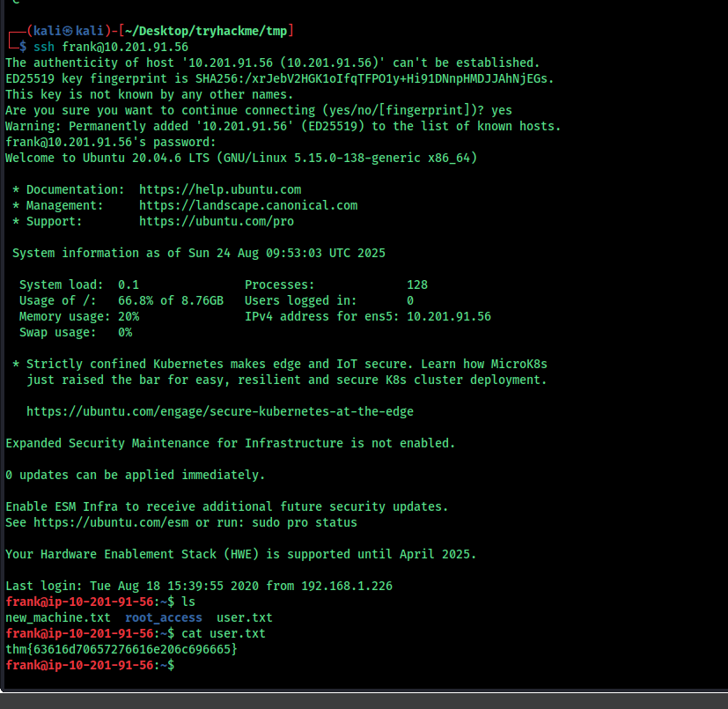
Task: Click the 'Last login: Tue Aug 18' line
Action: (199, 586)
